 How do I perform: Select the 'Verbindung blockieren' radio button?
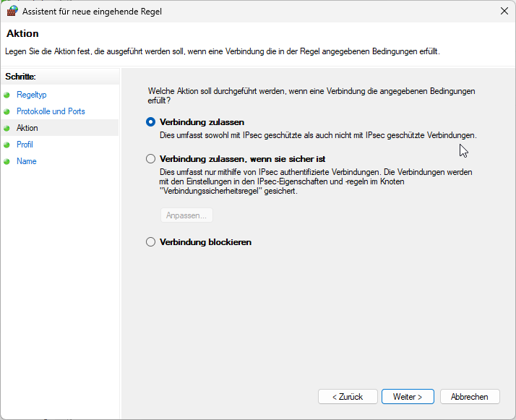(x=151, y=242)
